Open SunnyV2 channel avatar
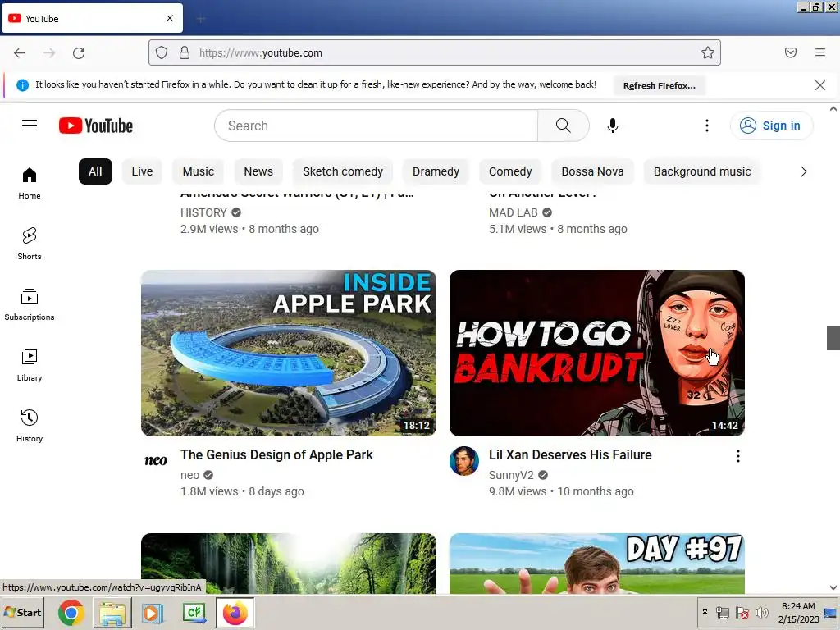The width and height of the screenshot is (840, 630). [464, 461]
